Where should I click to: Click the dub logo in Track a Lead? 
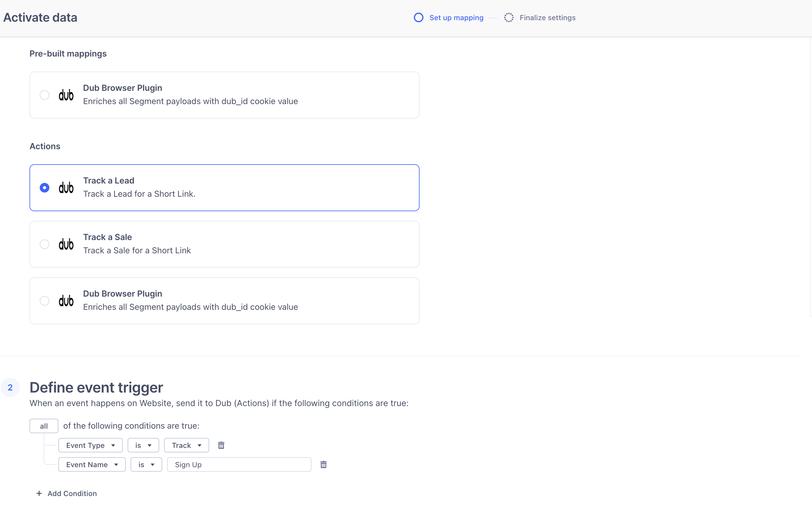pos(66,188)
